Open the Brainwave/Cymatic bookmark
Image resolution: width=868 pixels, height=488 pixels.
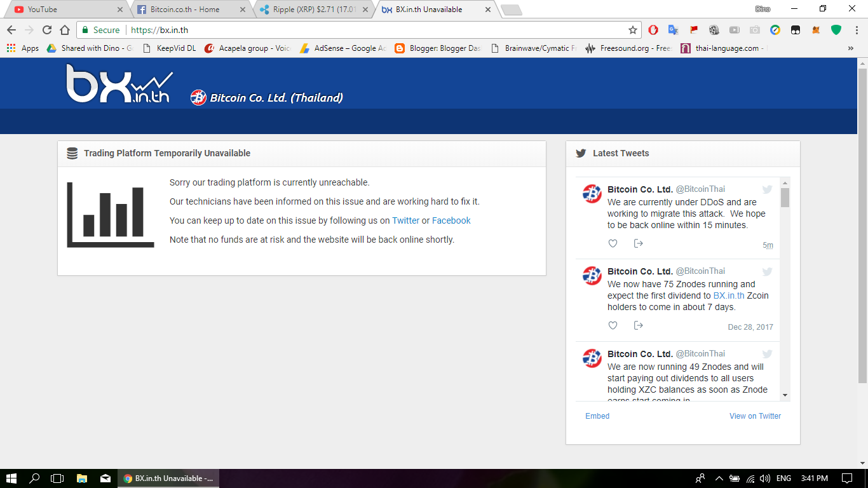(534, 48)
